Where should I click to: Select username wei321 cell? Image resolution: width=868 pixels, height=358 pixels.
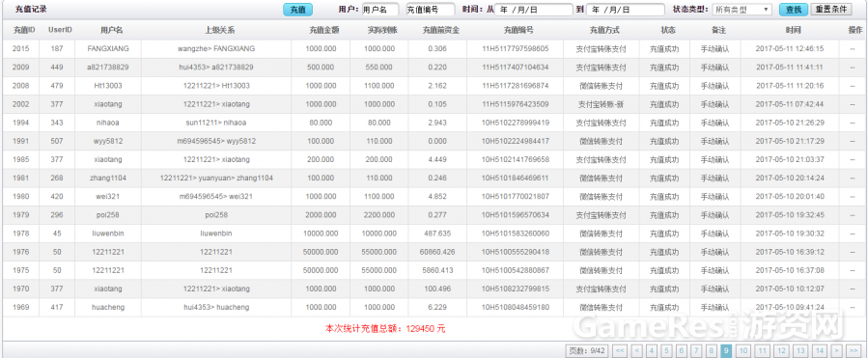pyautogui.click(x=108, y=197)
